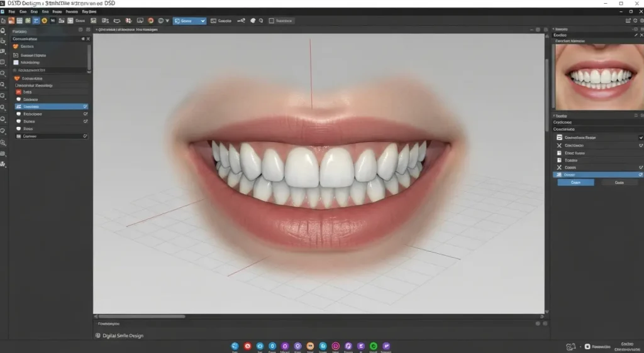Toggle the checkbox on the first right panel list row

coord(640,137)
